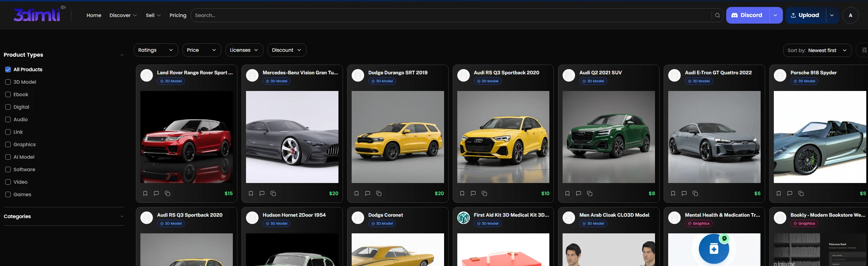The width and height of the screenshot is (868, 266).
Task: Check the Graphics product type checkbox
Action: (8, 144)
